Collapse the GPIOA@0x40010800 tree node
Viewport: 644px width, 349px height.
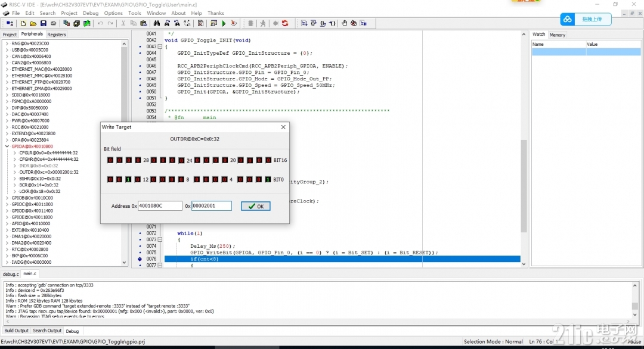click(x=7, y=147)
